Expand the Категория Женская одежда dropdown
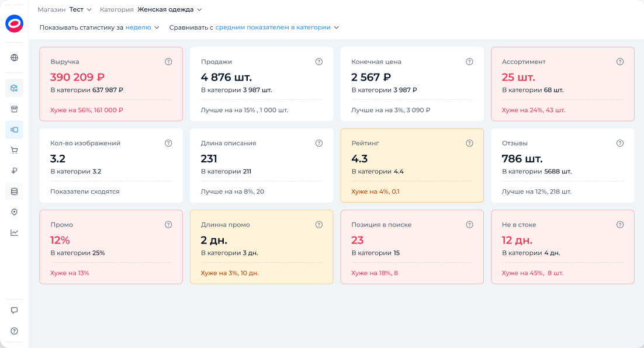The height and width of the screenshot is (348, 644). point(169,10)
